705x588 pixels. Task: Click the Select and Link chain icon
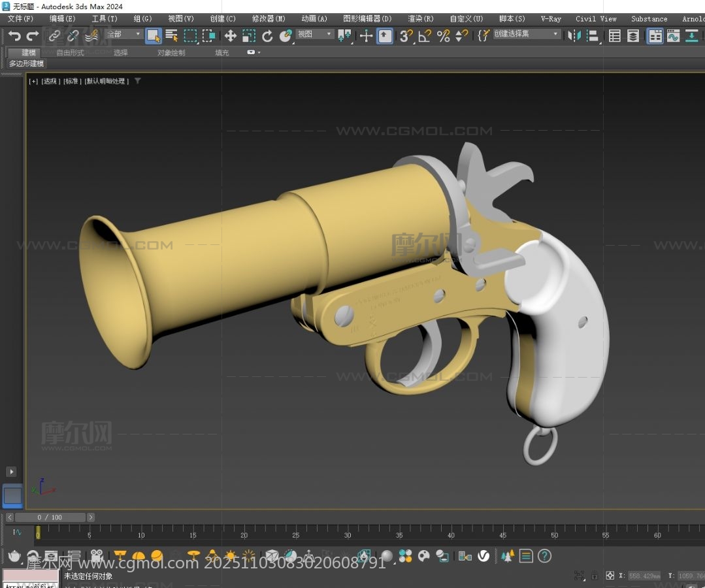click(55, 36)
